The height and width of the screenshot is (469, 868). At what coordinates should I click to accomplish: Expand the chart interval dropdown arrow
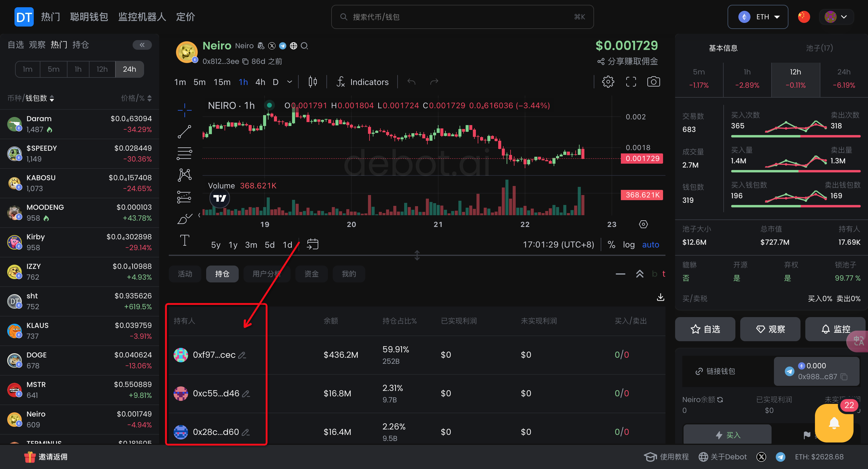pyautogui.click(x=289, y=82)
